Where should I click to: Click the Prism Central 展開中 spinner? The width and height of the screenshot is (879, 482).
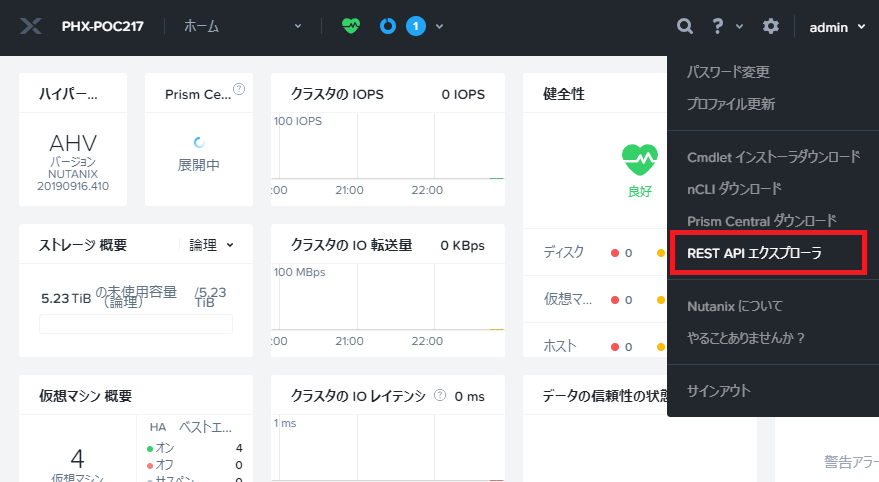click(x=199, y=142)
